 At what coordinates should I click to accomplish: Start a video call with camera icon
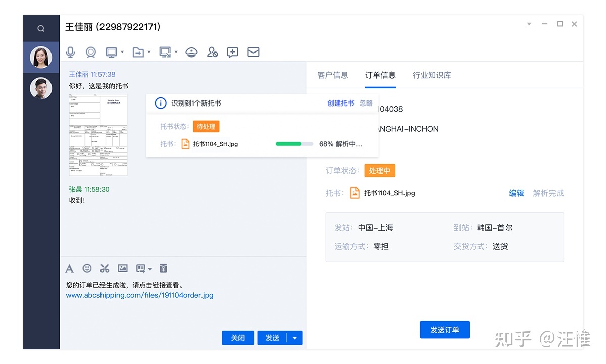(91, 52)
